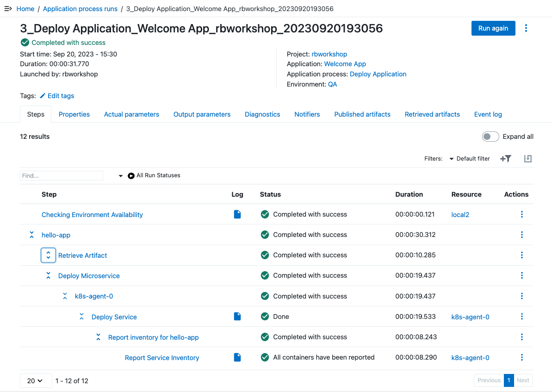The image size is (552, 392).
Task: Collapse the Deploy Microservice step
Action: [48, 276]
